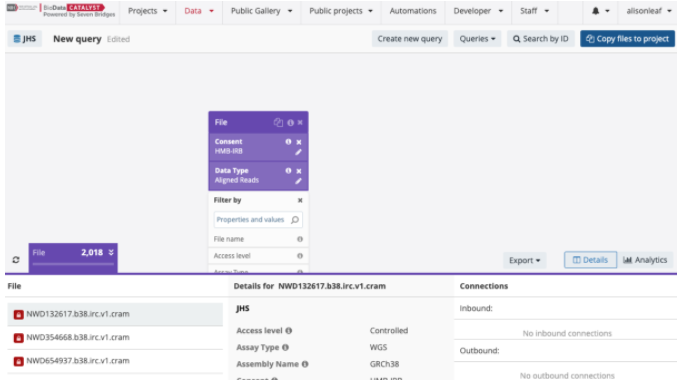Open Assay Type info tooltip in details
The image size is (681, 385).
[285, 348]
